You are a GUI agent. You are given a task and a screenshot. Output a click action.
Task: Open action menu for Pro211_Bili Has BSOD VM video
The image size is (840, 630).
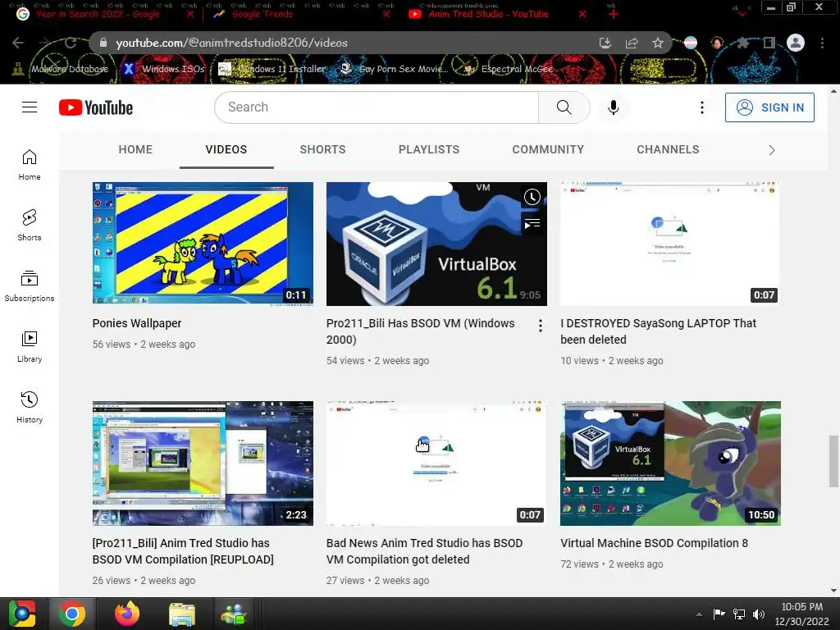[x=541, y=326]
